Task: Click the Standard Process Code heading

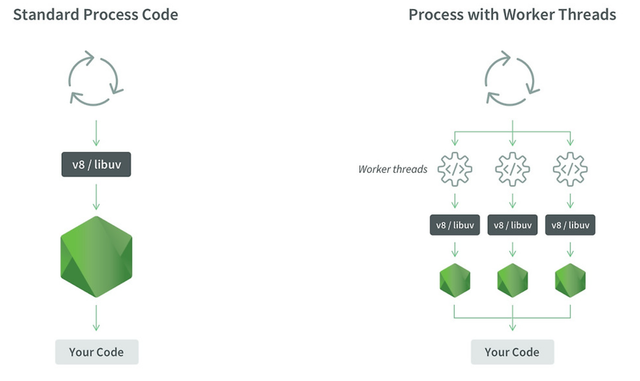Action: pyautogui.click(x=96, y=15)
